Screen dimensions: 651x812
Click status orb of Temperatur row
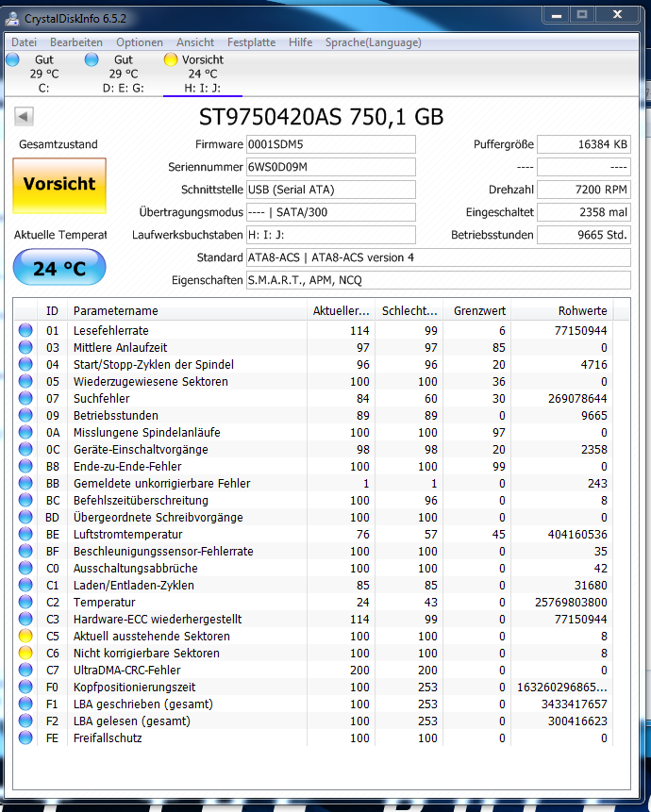click(25, 602)
